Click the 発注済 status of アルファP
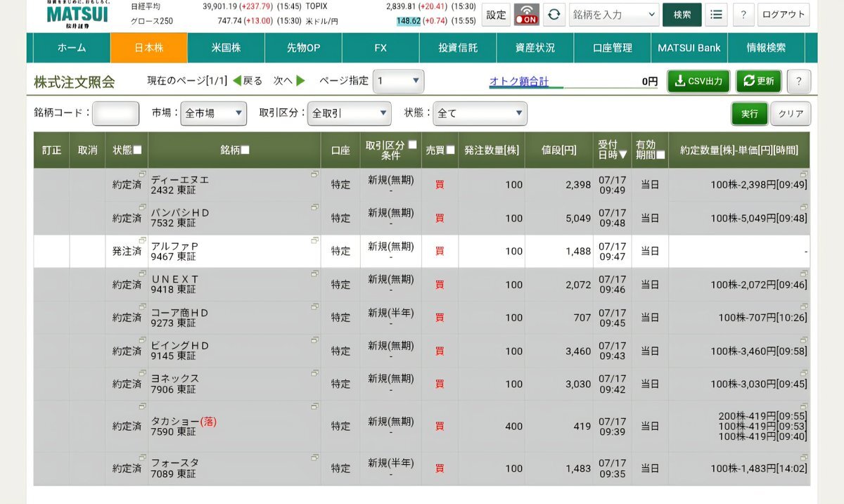 (127, 251)
